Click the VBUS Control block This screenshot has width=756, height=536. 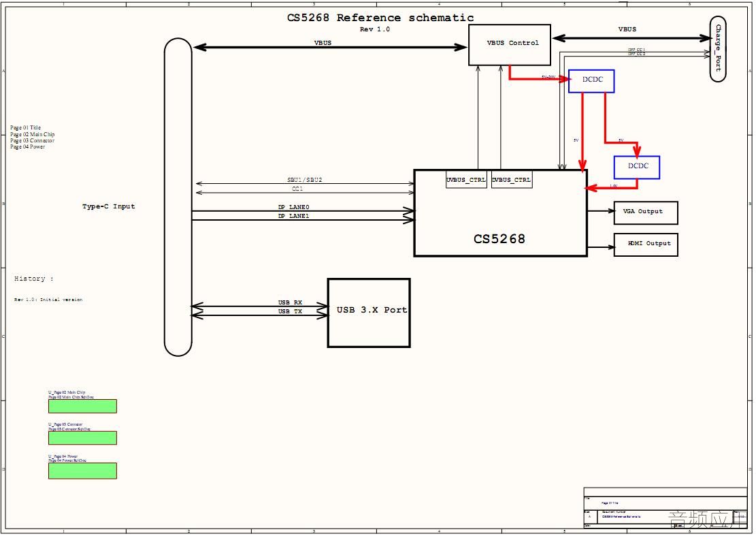click(510, 45)
